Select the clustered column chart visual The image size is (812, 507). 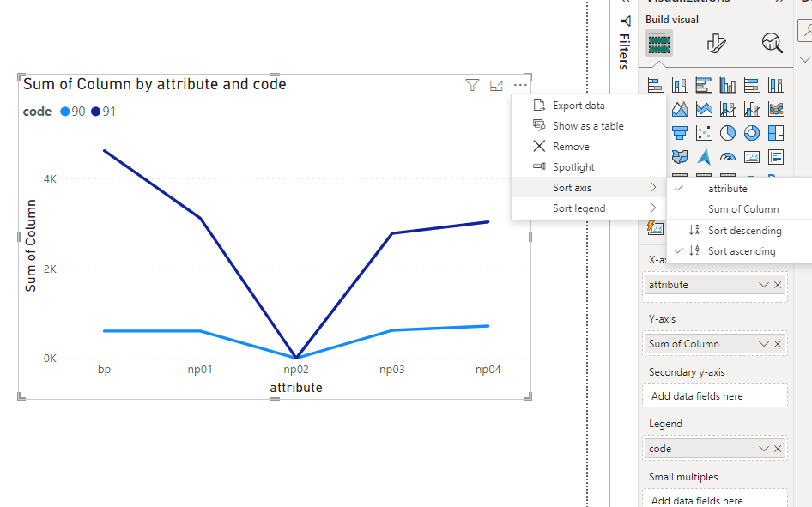[728, 85]
